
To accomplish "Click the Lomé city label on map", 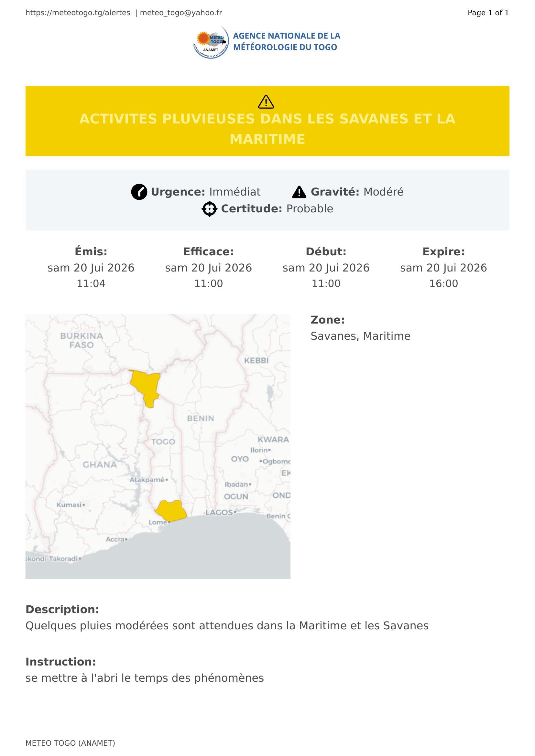I will [x=158, y=522].
